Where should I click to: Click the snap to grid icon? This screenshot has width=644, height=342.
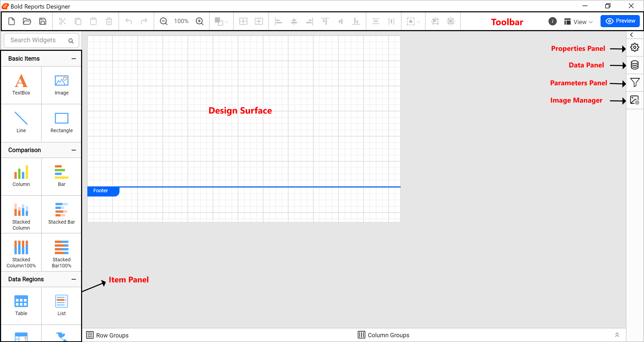pyautogui.click(x=435, y=21)
